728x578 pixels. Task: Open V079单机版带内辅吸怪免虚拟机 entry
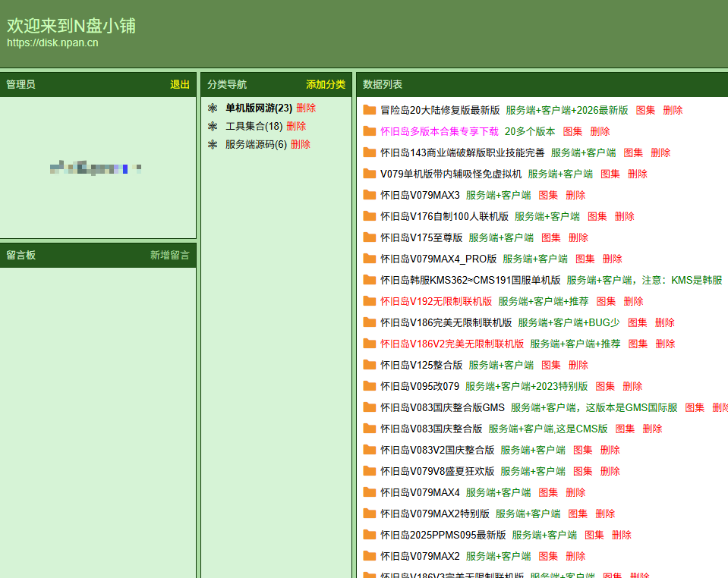click(x=451, y=174)
